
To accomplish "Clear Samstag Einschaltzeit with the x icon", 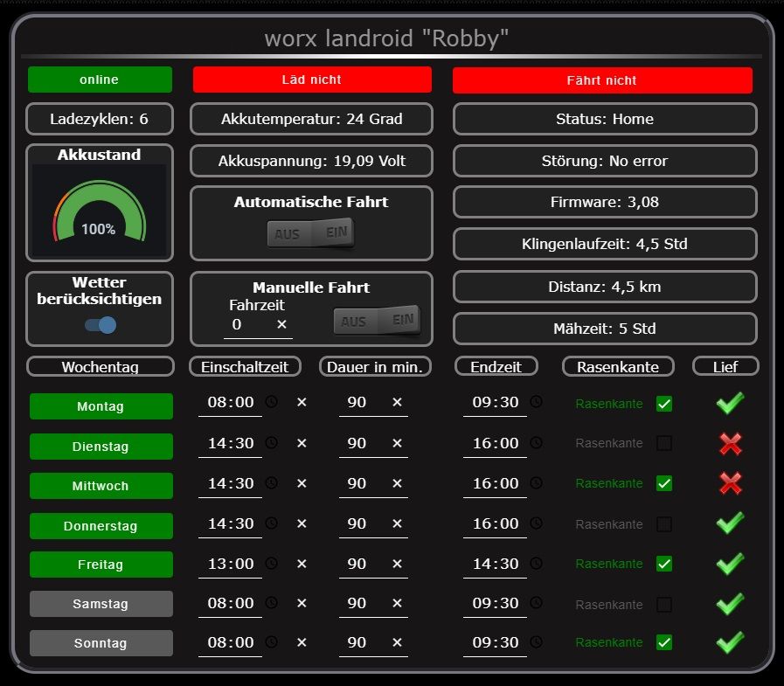I will pos(302,603).
